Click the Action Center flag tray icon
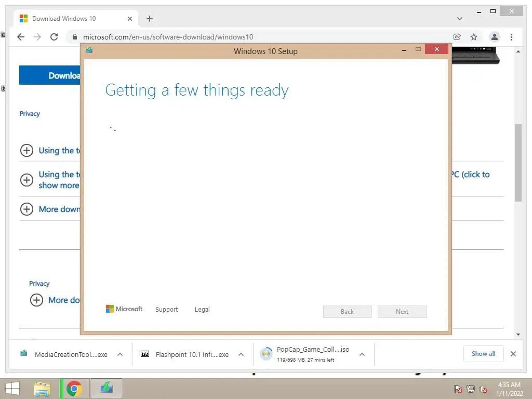Image resolution: width=532 pixels, height=399 pixels. (x=458, y=389)
